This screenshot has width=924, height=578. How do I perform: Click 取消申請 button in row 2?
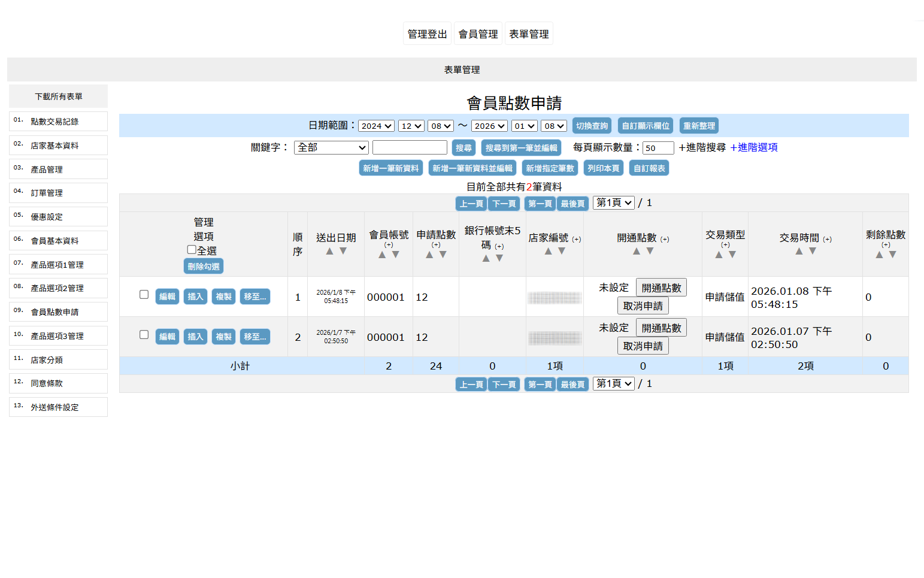[x=643, y=346]
